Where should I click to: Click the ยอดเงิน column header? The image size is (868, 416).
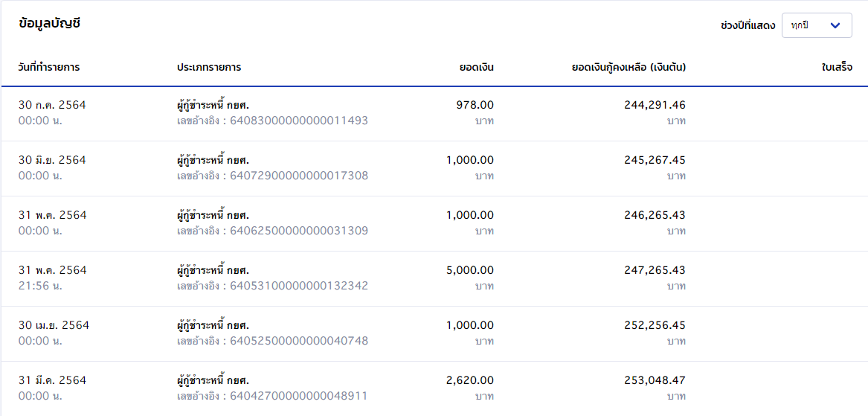click(477, 68)
